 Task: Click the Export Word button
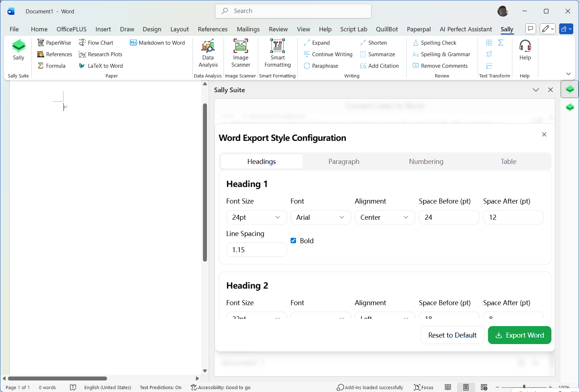pyautogui.click(x=519, y=335)
